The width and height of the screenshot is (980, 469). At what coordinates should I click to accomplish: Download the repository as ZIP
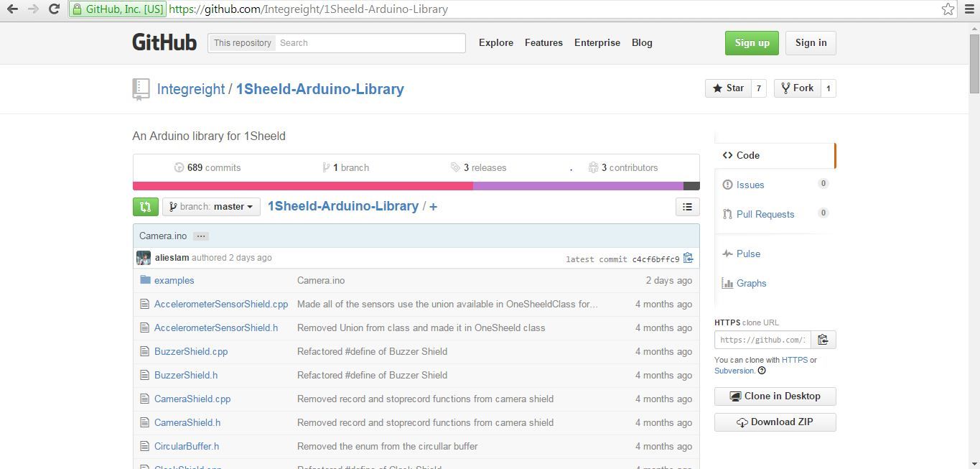[775, 422]
